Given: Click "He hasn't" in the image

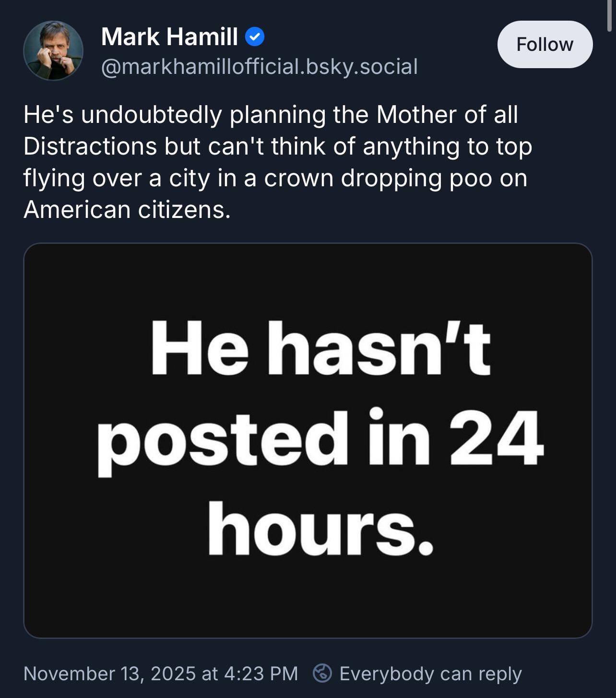Looking at the screenshot, I should click(320, 348).
